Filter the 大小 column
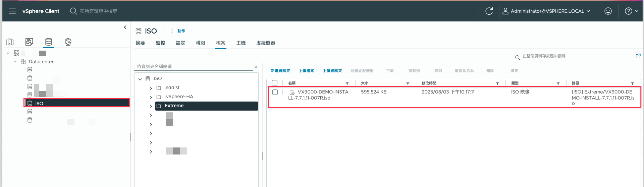This screenshot has width=644, height=187. pos(408,83)
